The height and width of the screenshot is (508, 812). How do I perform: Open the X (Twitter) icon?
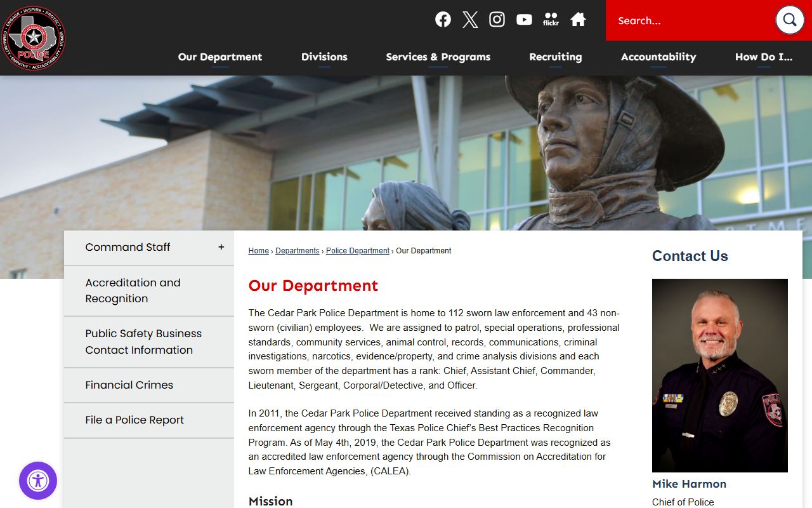point(470,20)
